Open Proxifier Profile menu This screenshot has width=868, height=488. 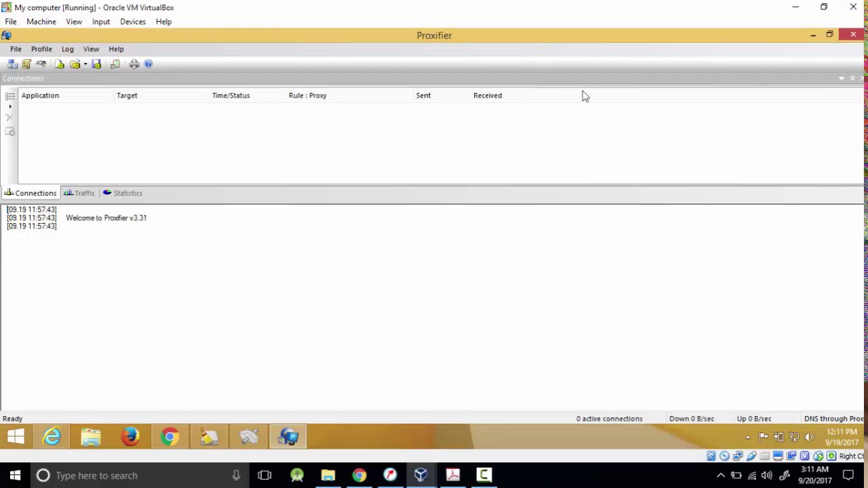41,49
